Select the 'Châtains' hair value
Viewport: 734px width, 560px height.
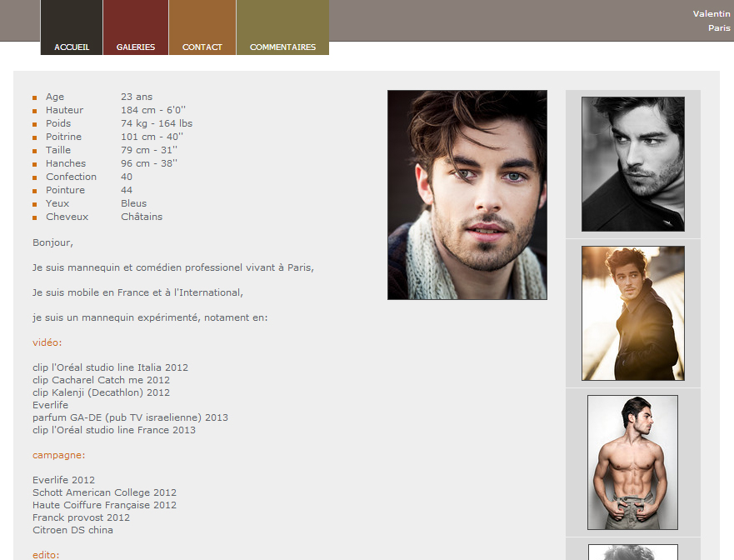142,217
